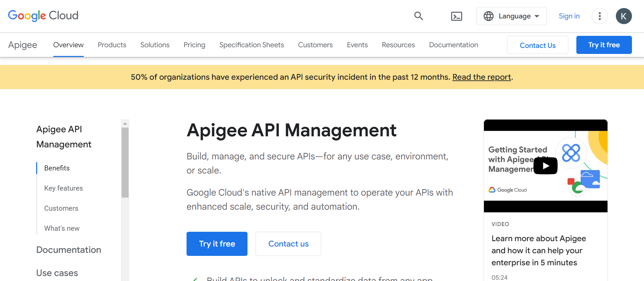Click Apigee API Management sidebar heading

tap(64, 137)
